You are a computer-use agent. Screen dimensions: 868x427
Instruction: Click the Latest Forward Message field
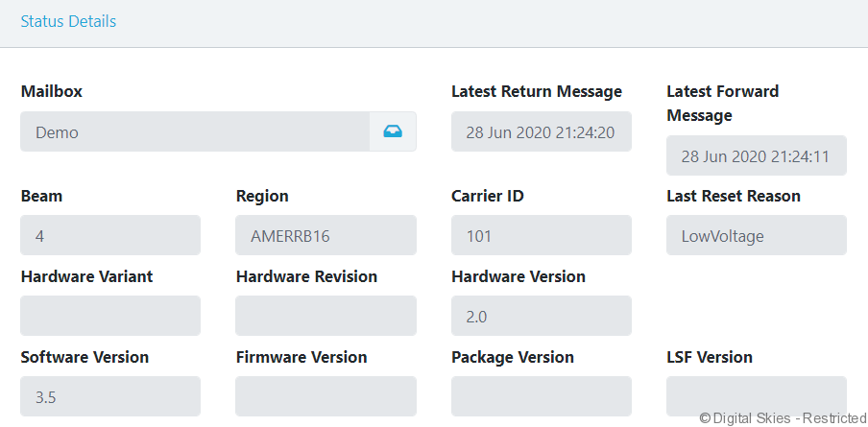pyautogui.click(x=756, y=155)
